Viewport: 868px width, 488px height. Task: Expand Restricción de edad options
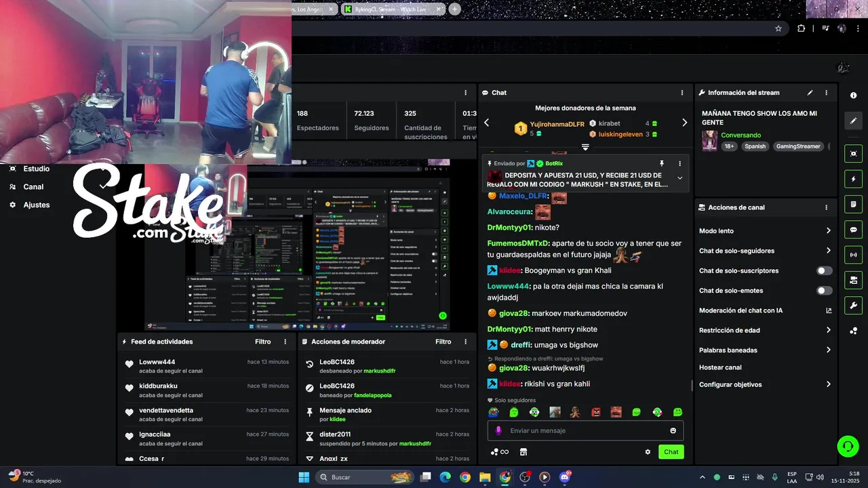pos(828,330)
